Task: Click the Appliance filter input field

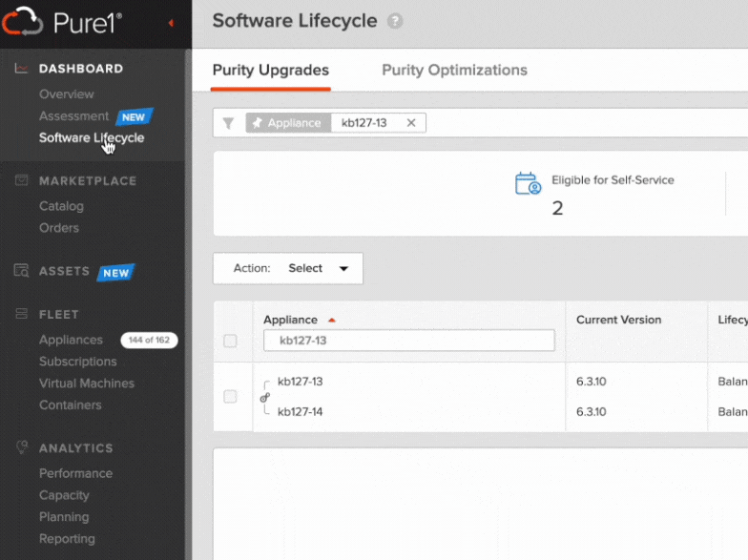Action: (408, 341)
